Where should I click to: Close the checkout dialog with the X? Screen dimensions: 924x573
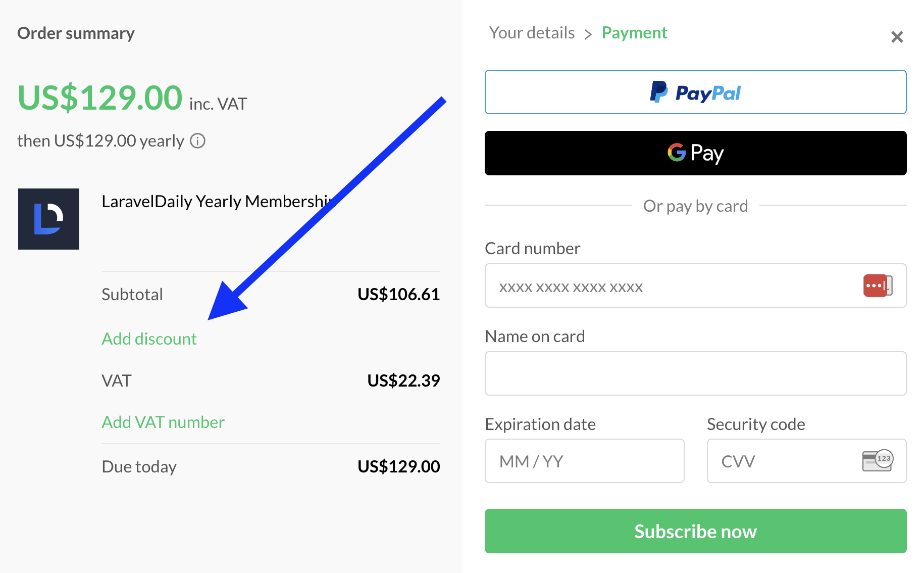(897, 37)
